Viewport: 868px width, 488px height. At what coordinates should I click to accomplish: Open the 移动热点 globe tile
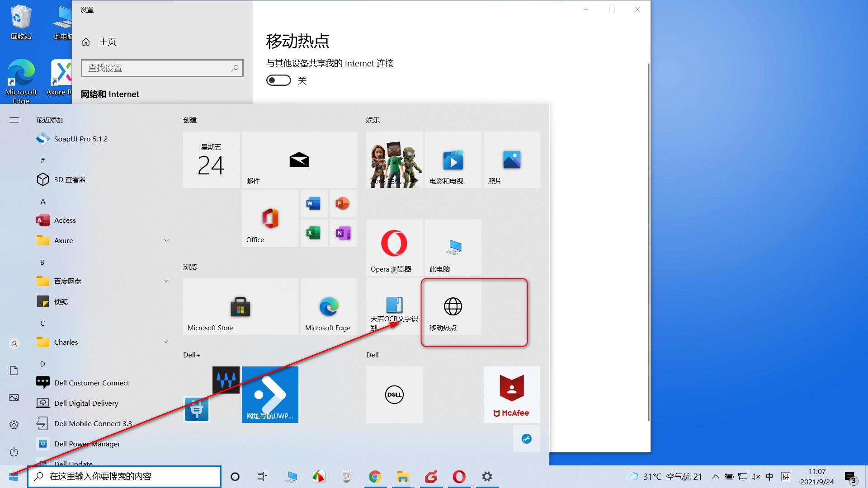[x=453, y=306]
